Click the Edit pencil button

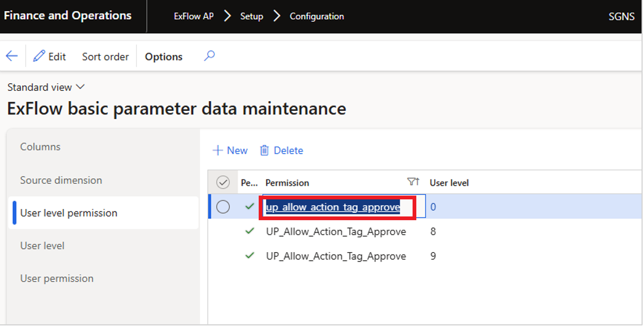coord(50,56)
